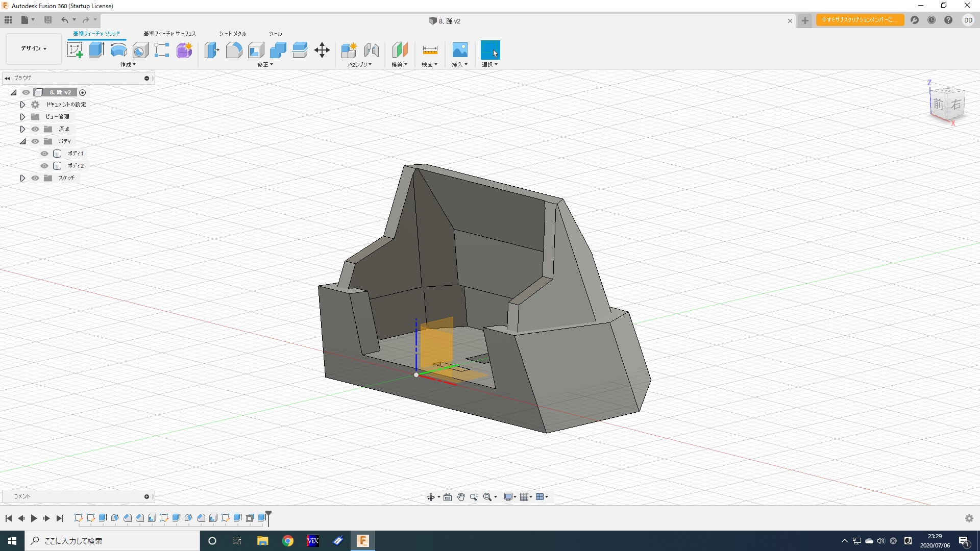Image resolution: width=980 pixels, height=551 pixels.
Task: Click the Combine bodies tool
Action: [278, 50]
